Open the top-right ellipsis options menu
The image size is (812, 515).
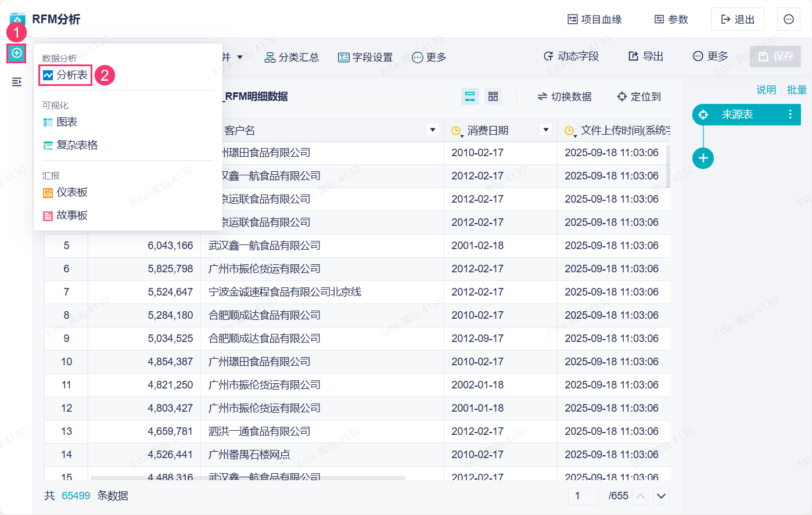pos(789,19)
